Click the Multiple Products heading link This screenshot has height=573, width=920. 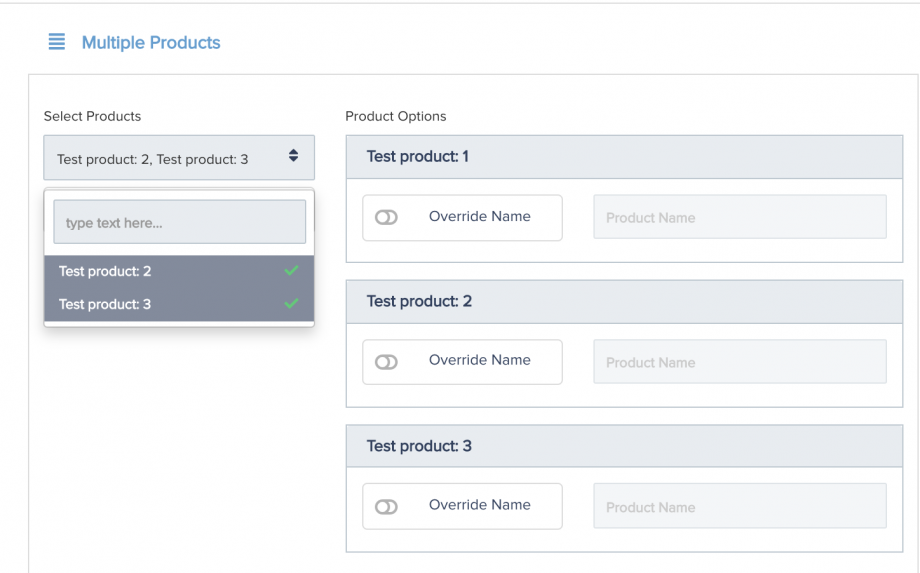coord(151,42)
